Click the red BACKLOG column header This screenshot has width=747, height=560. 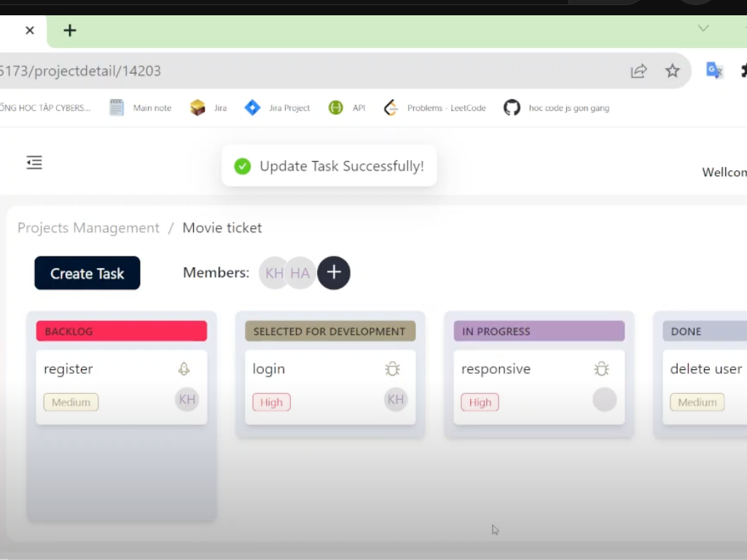122,331
